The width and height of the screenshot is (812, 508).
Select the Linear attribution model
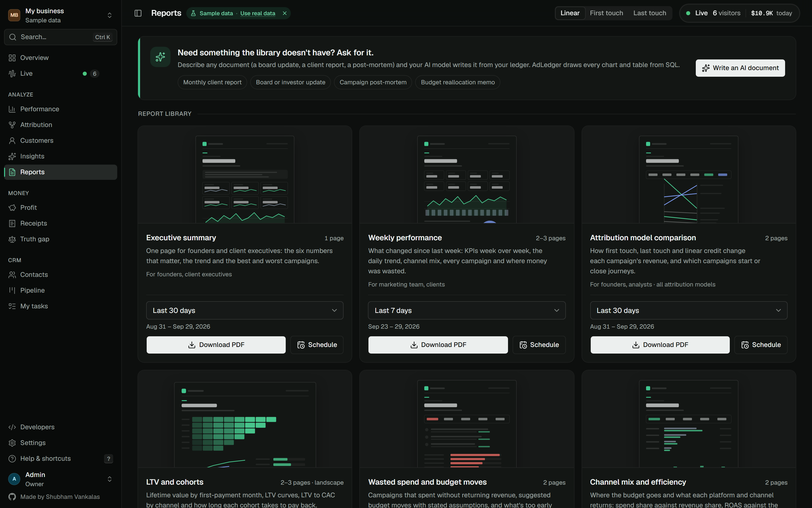pos(570,13)
